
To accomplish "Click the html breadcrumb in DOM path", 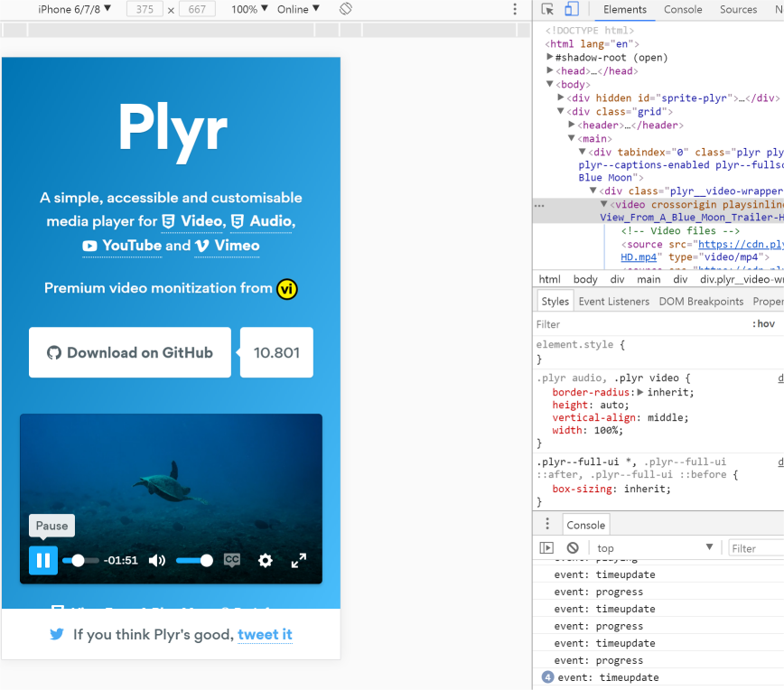I will [549, 279].
